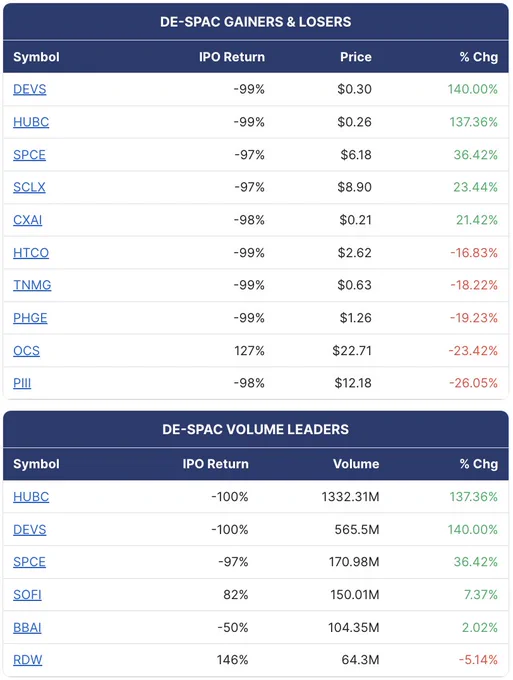Open the SOFI ticker link
The image size is (513, 680).
pos(27,595)
